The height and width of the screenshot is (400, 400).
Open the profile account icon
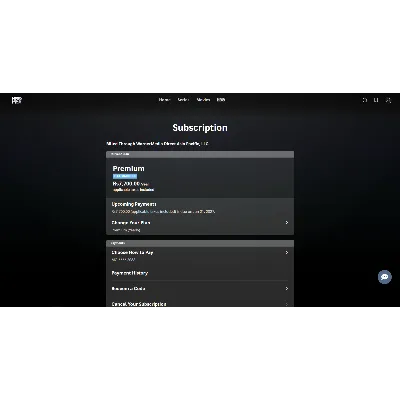tap(388, 100)
